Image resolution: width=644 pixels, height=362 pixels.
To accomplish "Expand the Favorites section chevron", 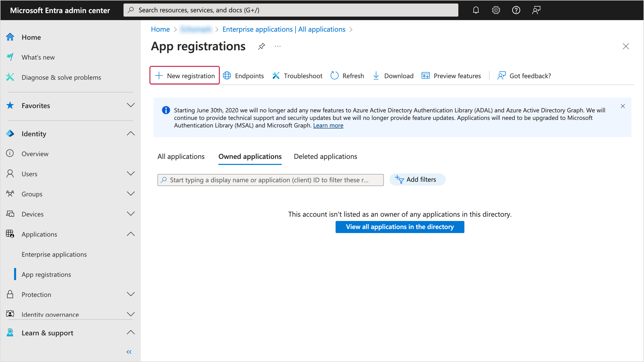I will 131,105.
